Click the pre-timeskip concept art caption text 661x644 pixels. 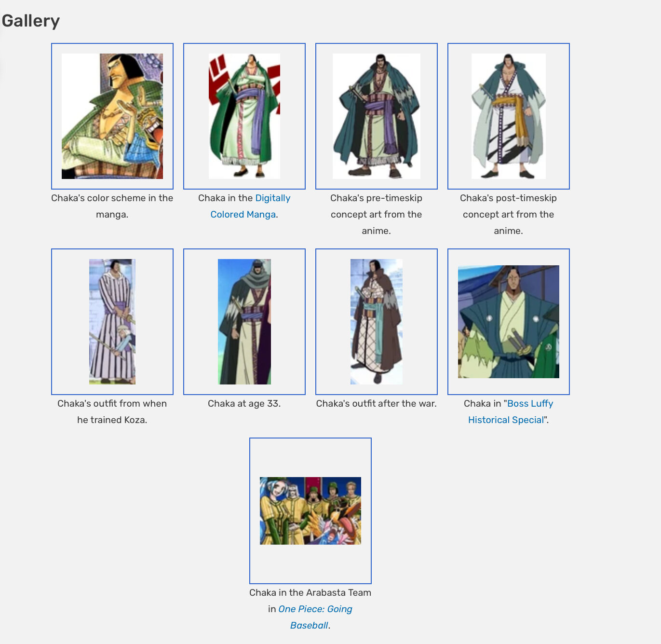pos(377,214)
